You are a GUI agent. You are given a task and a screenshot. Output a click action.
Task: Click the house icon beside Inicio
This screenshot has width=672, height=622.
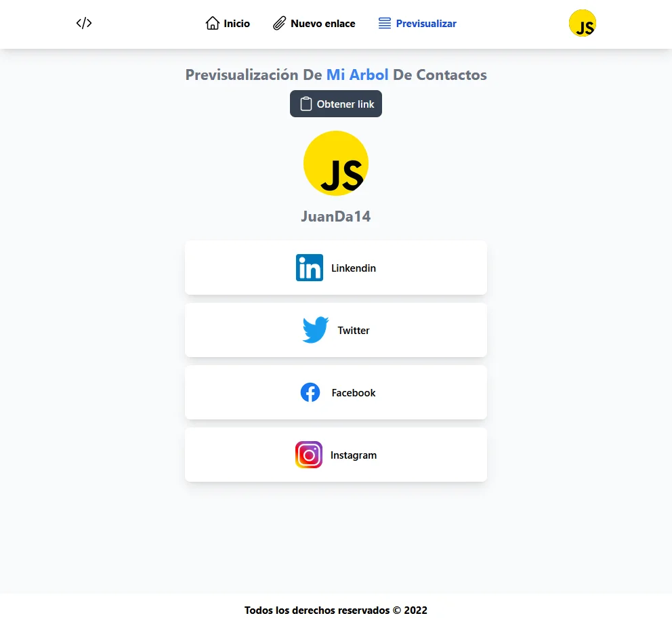(x=213, y=23)
